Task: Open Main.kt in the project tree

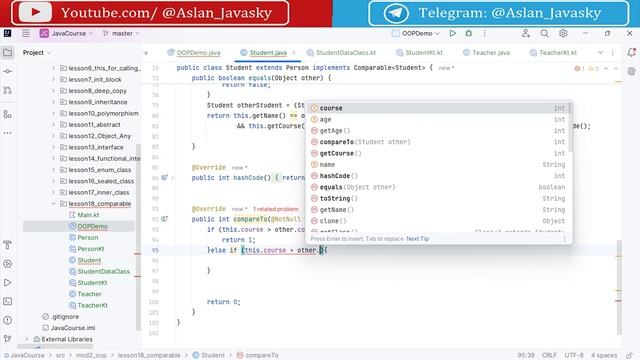Action: [x=84, y=215]
